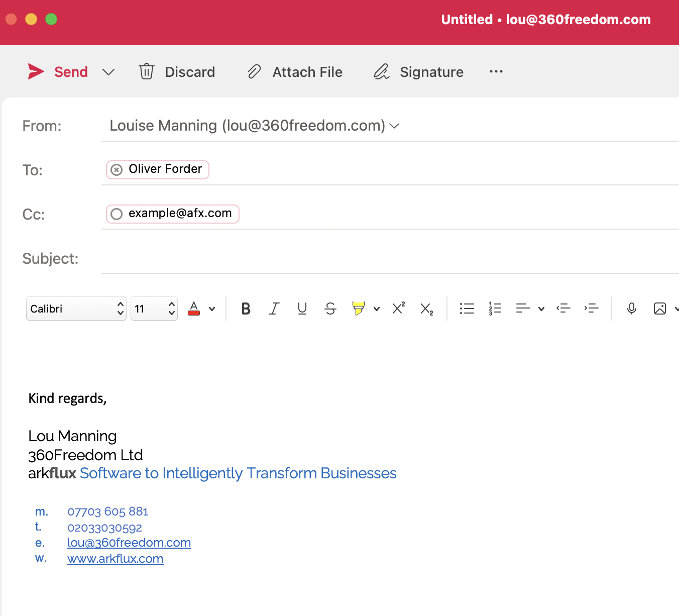
Task: Click the lou@360freedom.com email link
Action: 129,543
